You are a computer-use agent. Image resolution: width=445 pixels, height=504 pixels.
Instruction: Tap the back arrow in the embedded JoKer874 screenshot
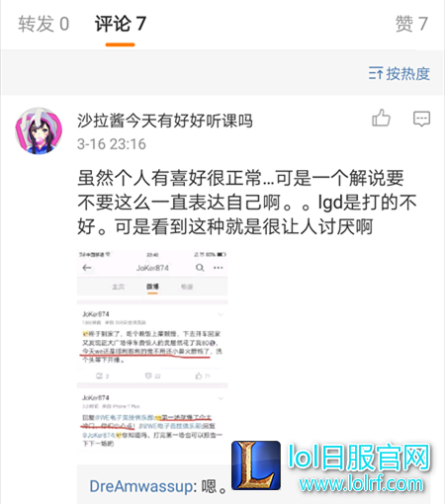(87, 268)
